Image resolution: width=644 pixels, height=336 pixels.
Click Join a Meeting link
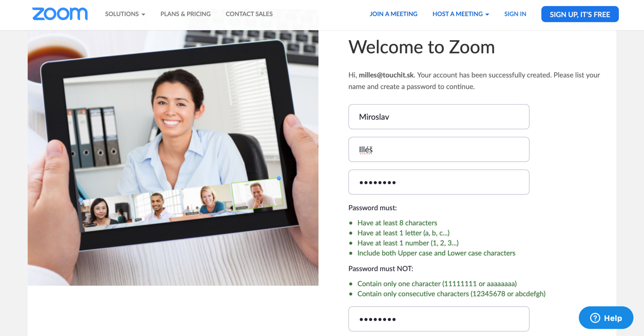pyautogui.click(x=393, y=14)
